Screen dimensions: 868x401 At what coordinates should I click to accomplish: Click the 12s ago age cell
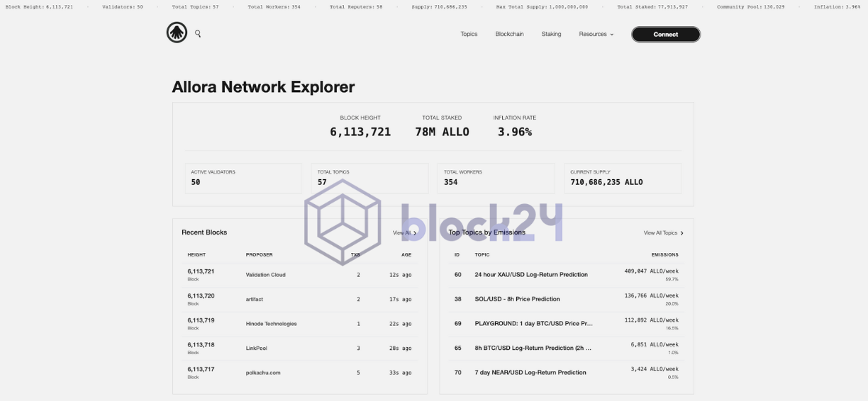click(400, 275)
